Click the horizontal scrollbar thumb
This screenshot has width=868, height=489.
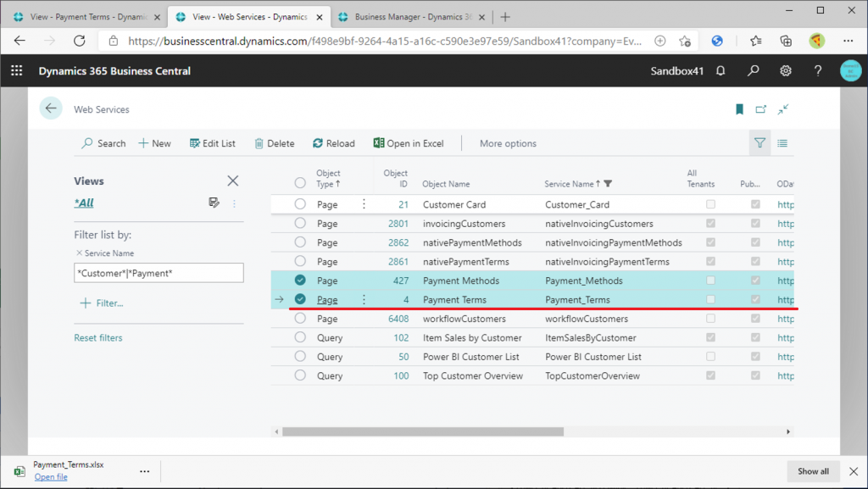(x=423, y=431)
